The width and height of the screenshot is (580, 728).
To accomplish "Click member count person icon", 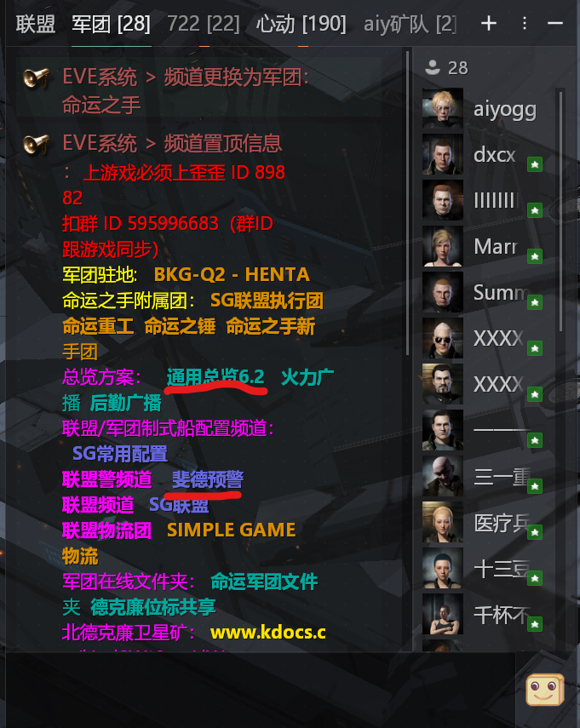I will pos(433,68).
